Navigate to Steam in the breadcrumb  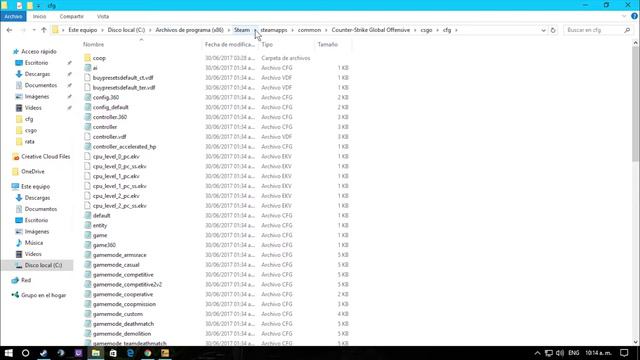[x=242, y=30]
